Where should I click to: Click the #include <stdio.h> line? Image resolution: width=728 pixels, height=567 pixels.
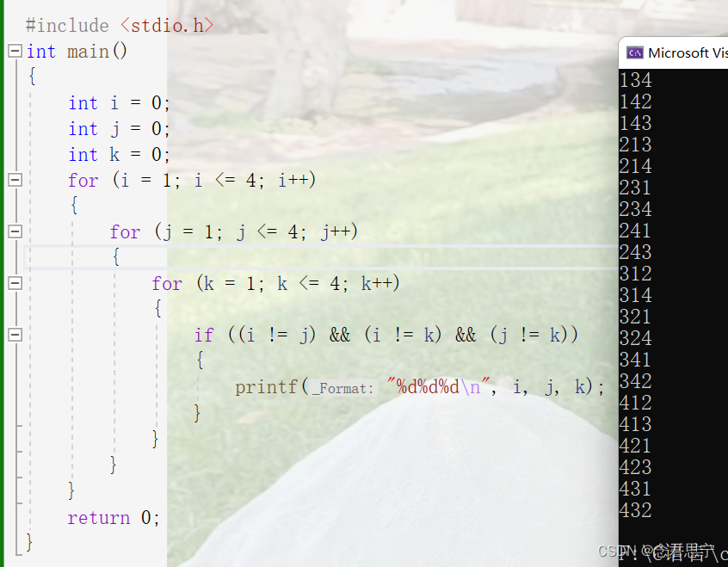click(x=120, y=25)
